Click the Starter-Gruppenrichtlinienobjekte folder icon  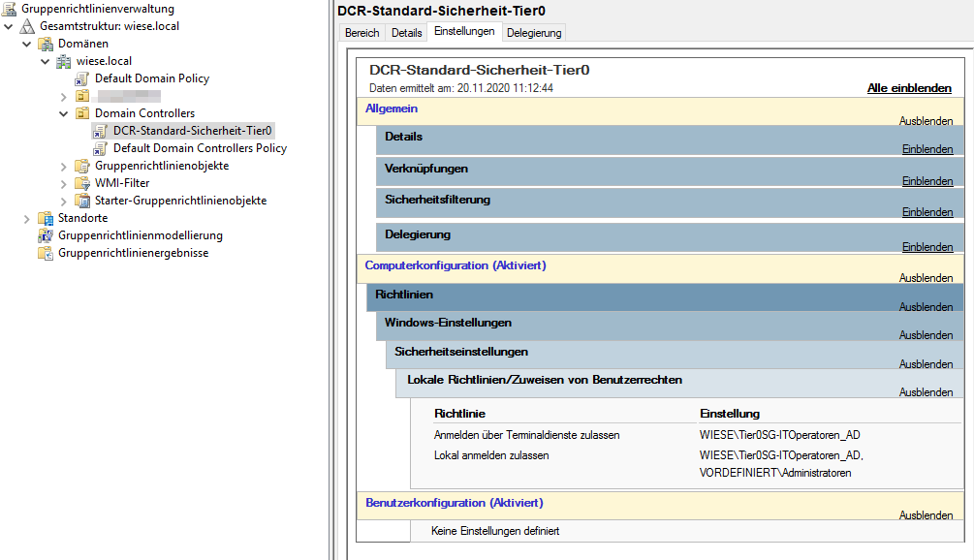coord(82,201)
